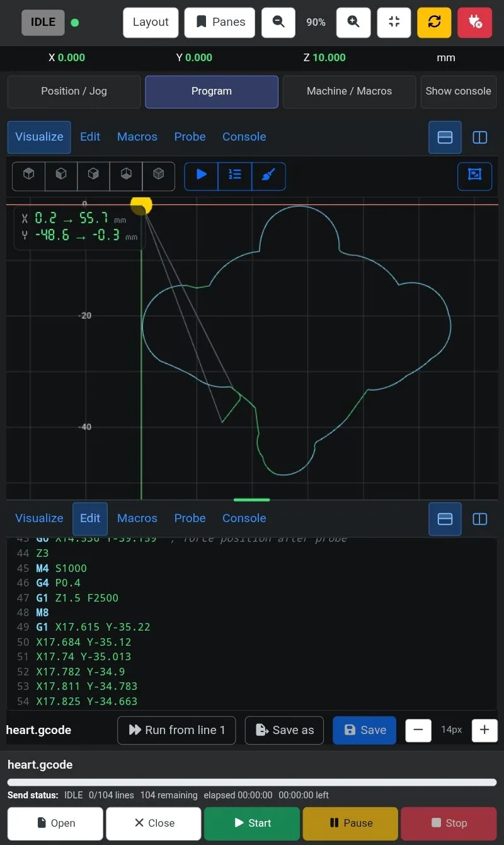Select vertical split layout in lower pane

[x=480, y=519]
